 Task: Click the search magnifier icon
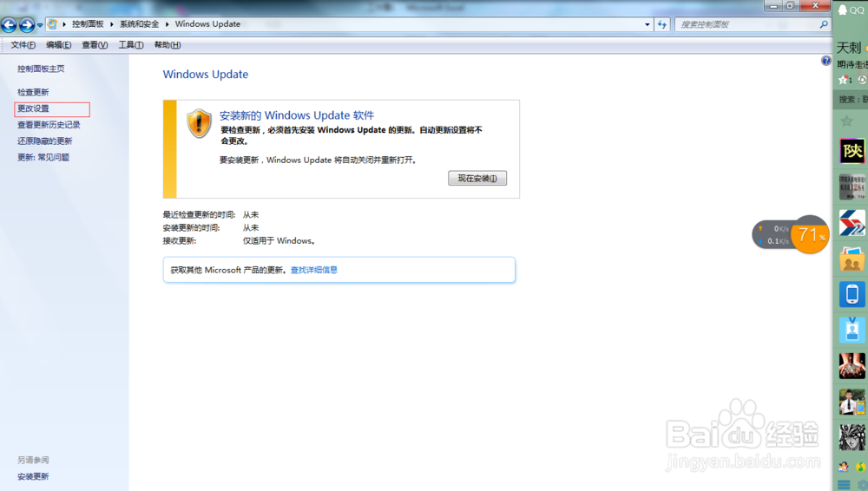click(x=824, y=24)
